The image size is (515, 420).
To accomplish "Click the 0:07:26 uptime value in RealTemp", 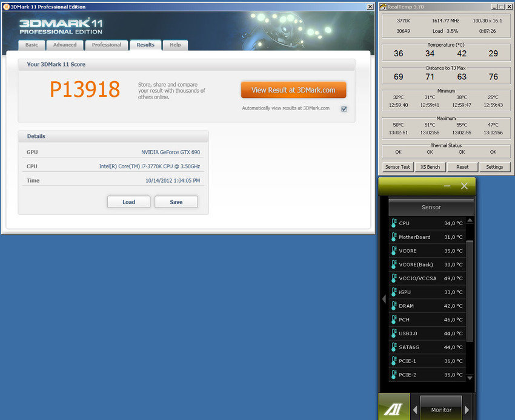I will coord(487,31).
